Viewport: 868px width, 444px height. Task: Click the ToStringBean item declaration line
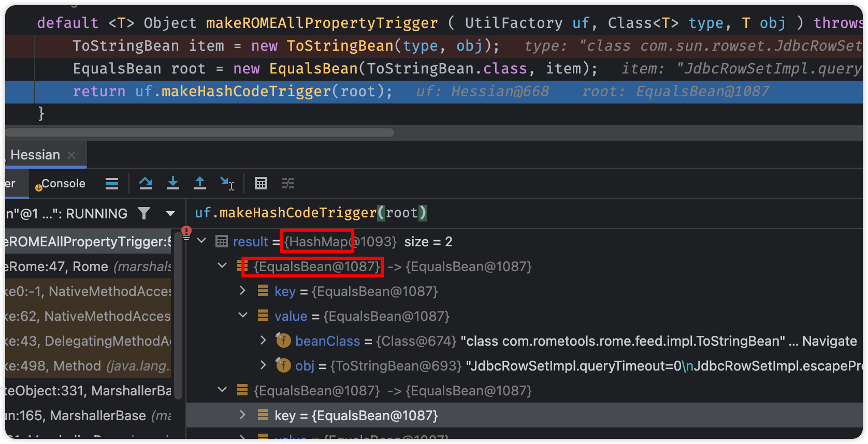pyautogui.click(x=434, y=46)
